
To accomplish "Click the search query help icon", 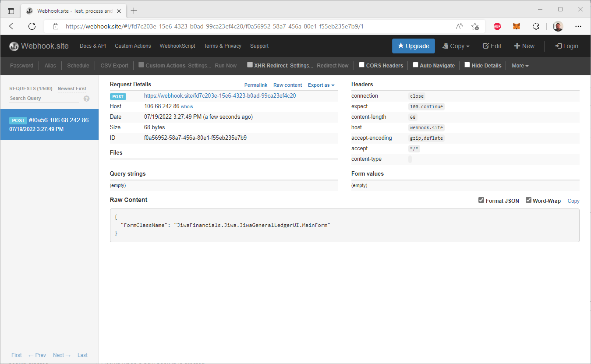I will point(86,99).
